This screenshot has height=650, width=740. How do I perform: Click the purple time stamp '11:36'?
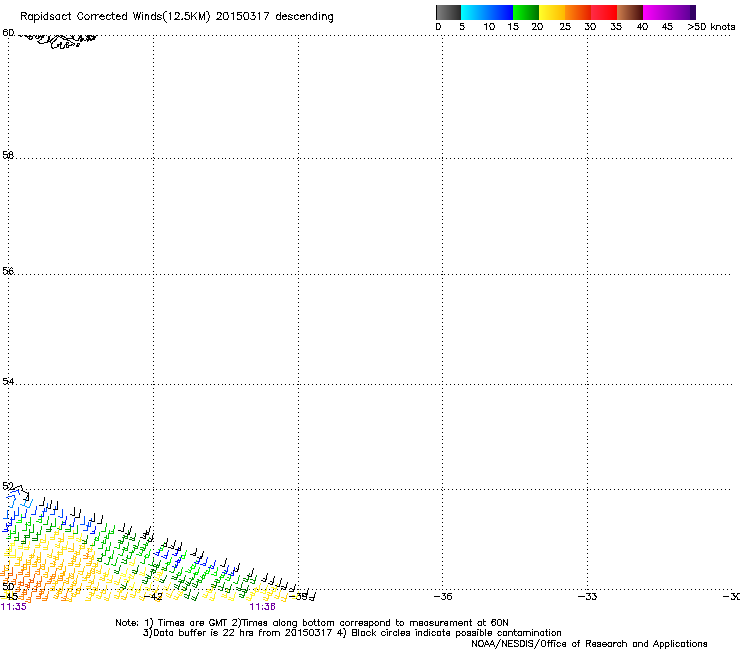pyautogui.click(x=262, y=607)
